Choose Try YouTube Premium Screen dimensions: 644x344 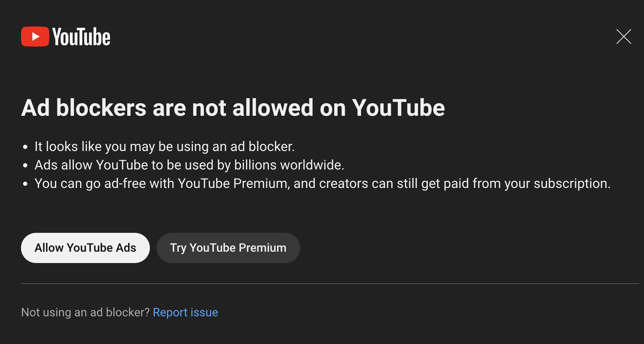pyautogui.click(x=228, y=248)
